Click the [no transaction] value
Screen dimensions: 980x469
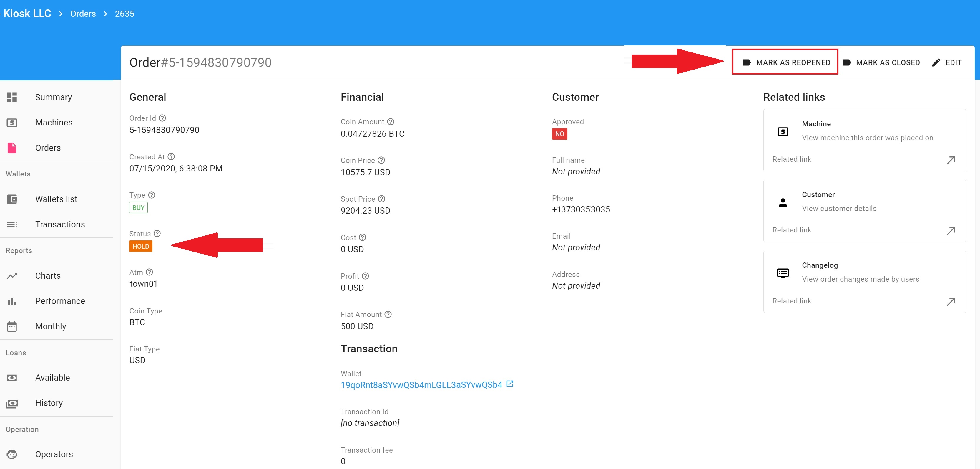(370, 423)
